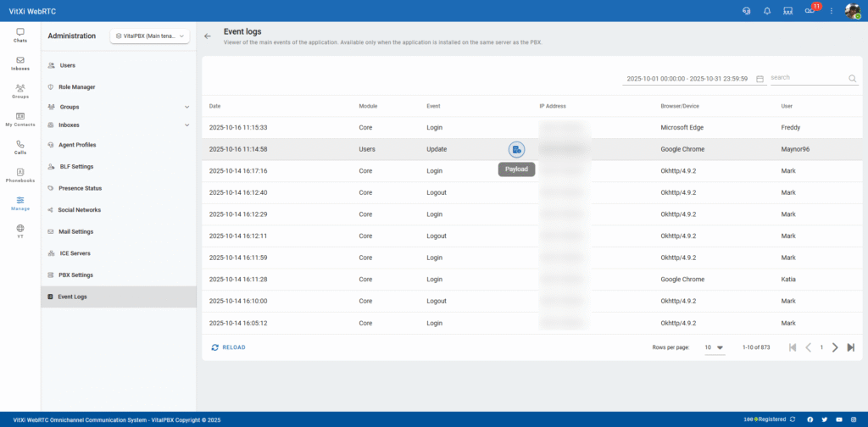
Task: Open the notifications bell icon
Action: click(766, 11)
